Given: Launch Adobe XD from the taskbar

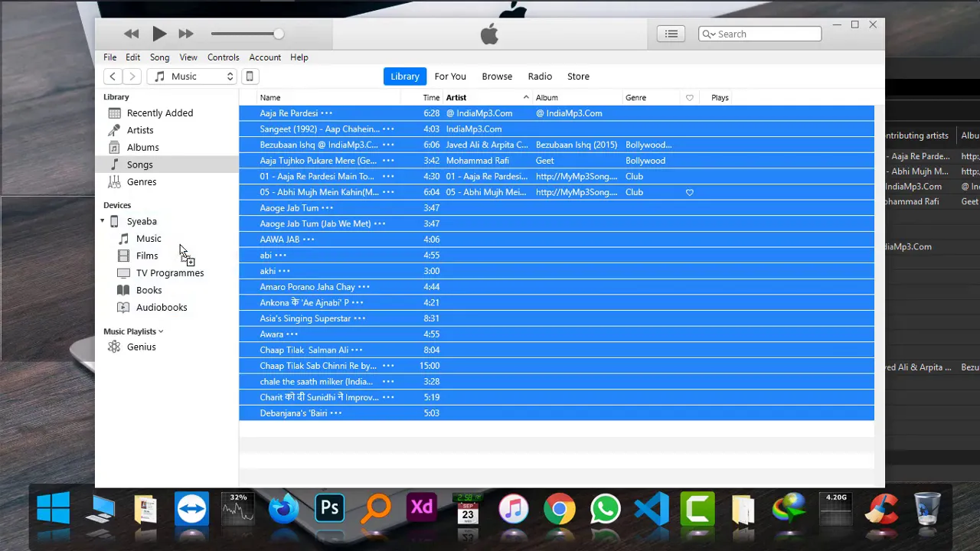Looking at the screenshot, I should [422, 508].
